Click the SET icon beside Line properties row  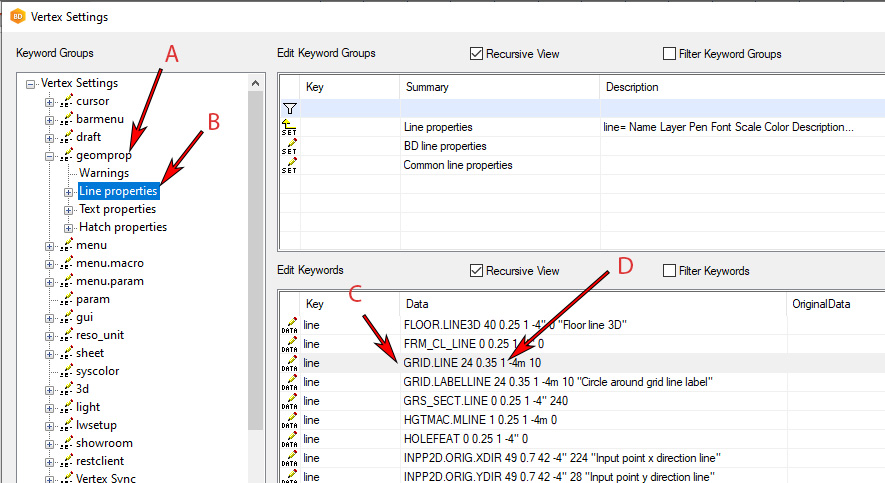point(290,127)
